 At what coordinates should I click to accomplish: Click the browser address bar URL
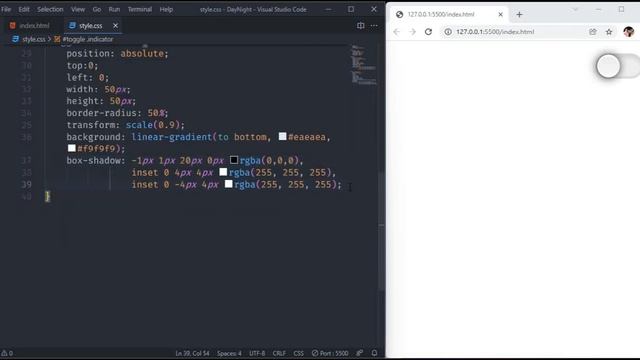[495, 32]
